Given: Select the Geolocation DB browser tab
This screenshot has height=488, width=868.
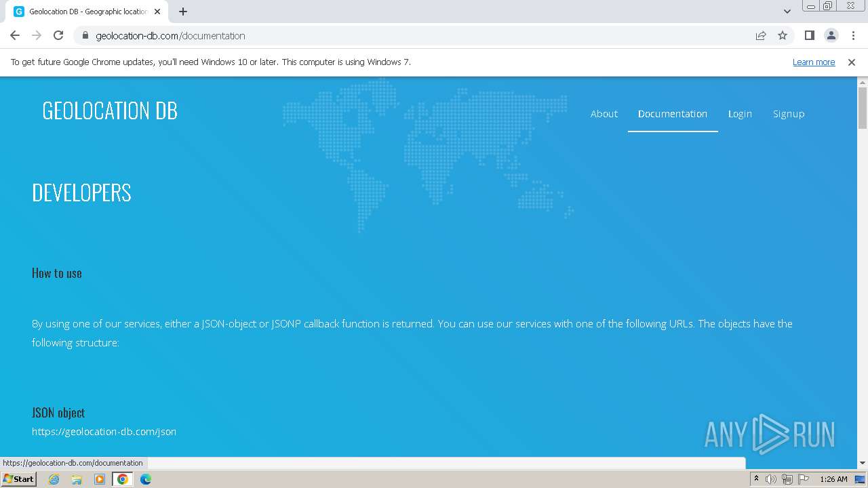Looking at the screenshot, I should click(x=87, y=12).
